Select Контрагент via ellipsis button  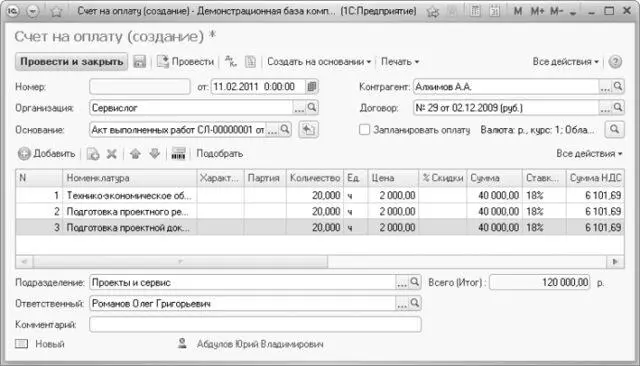tap(605, 87)
